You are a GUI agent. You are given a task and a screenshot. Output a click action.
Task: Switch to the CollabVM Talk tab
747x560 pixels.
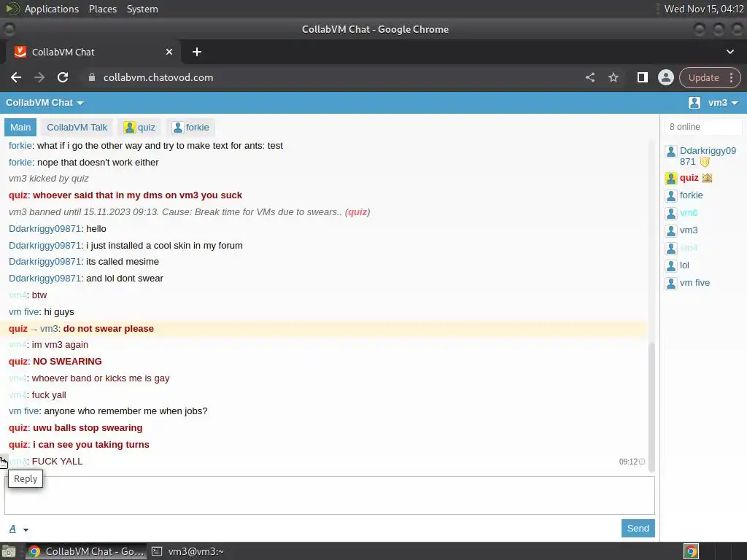[x=77, y=128]
